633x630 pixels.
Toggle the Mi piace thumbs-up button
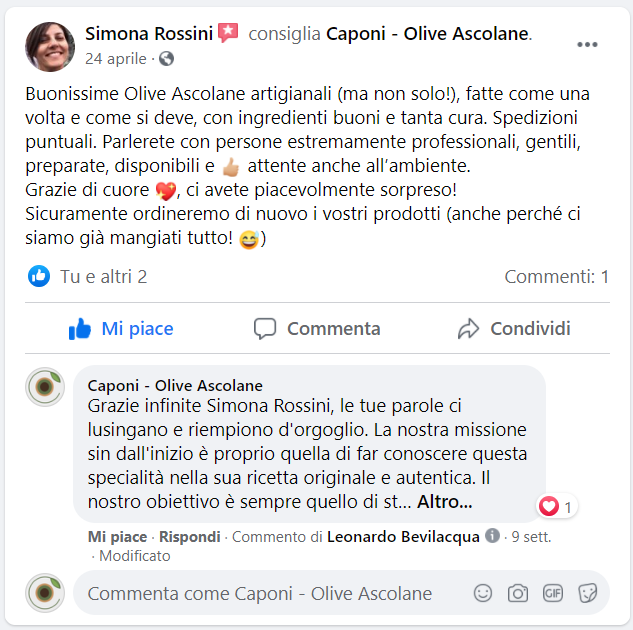click(121, 329)
